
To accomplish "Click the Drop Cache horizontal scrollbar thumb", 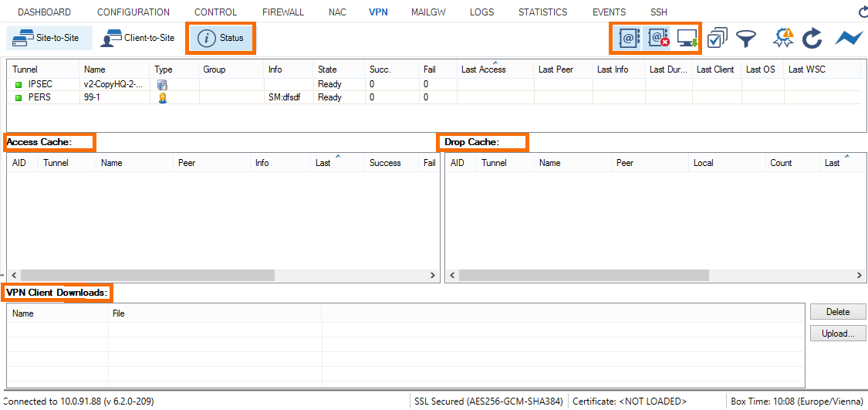I will [584, 276].
